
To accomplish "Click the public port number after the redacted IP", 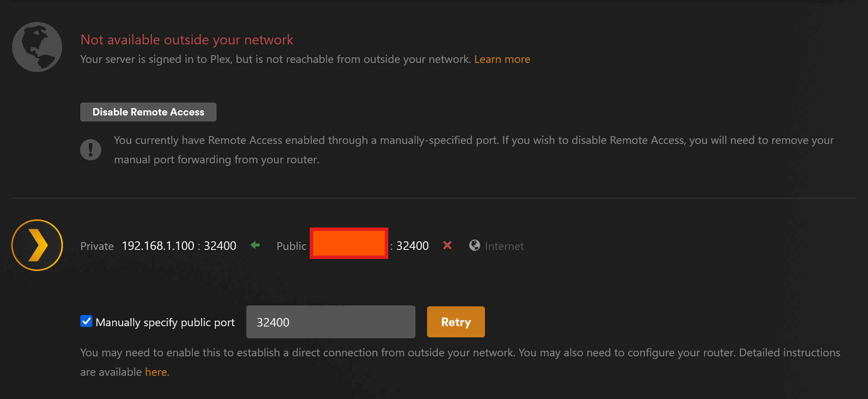I will (x=412, y=246).
